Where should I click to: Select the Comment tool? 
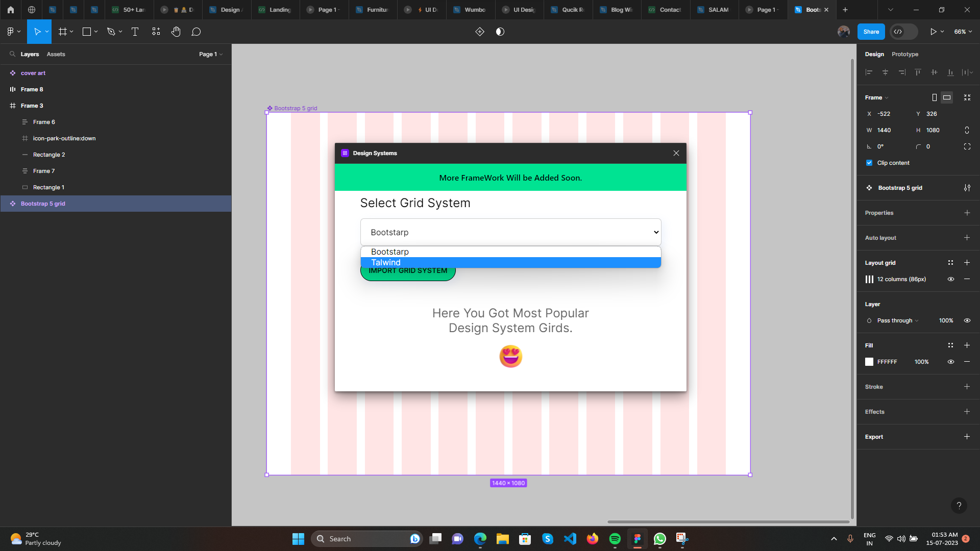click(x=196, y=32)
